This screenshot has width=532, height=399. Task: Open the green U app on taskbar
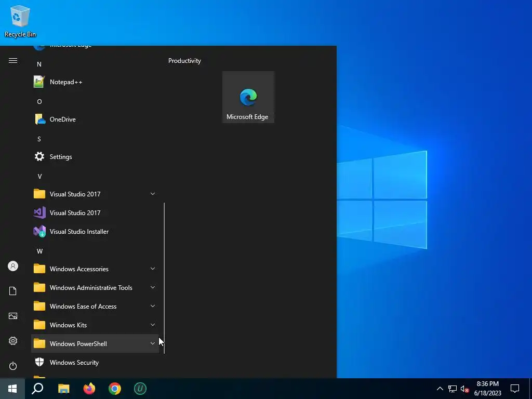coord(140,389)
